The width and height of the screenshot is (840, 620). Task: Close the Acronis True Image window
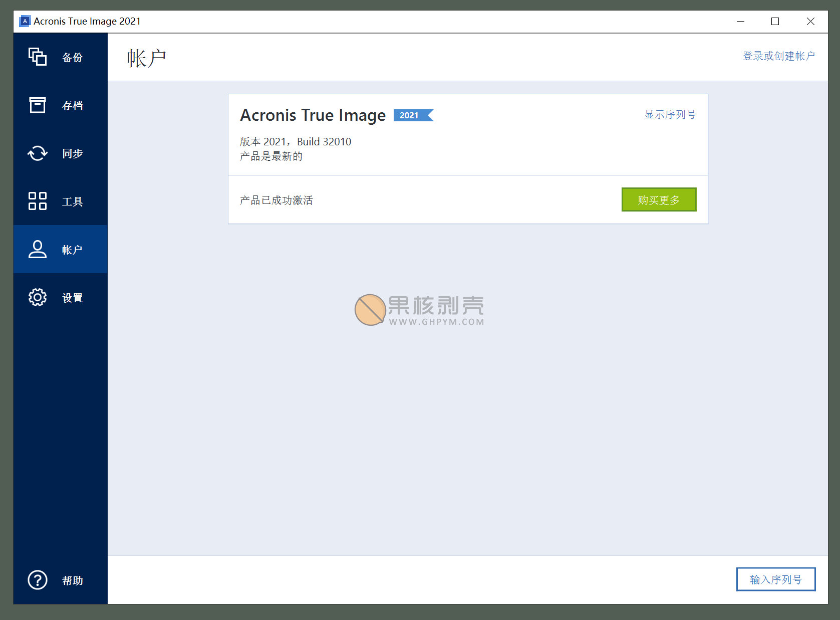coord(810,21)
